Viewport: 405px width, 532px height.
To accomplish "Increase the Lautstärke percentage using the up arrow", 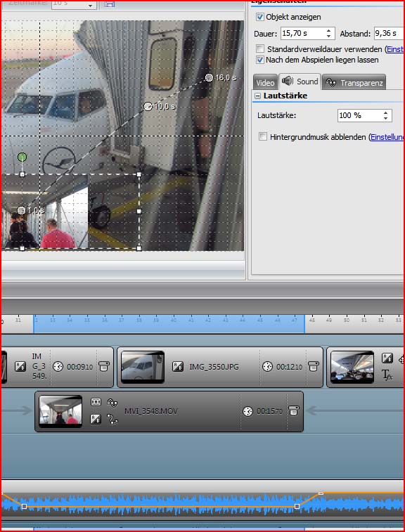I will [x=385, y=113].
